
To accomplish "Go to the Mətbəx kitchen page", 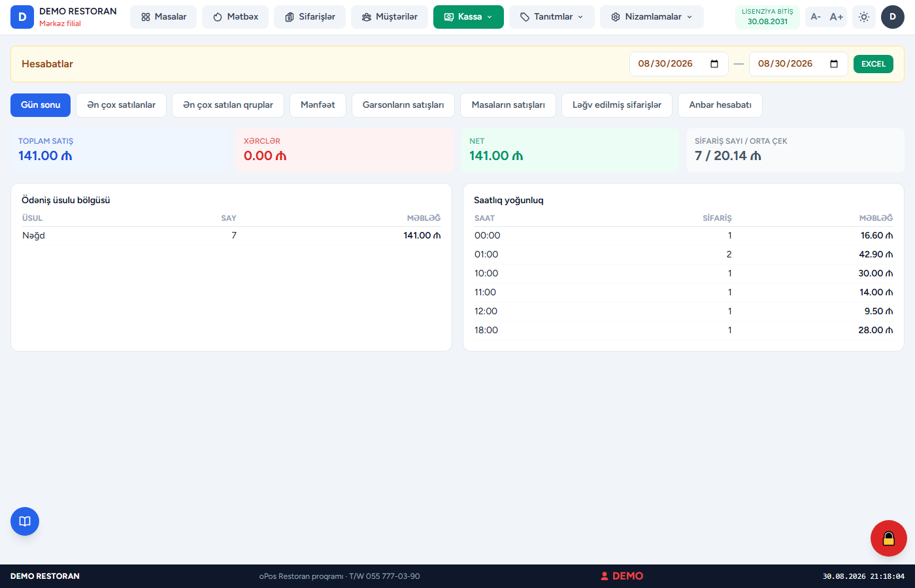I will 235,17.
